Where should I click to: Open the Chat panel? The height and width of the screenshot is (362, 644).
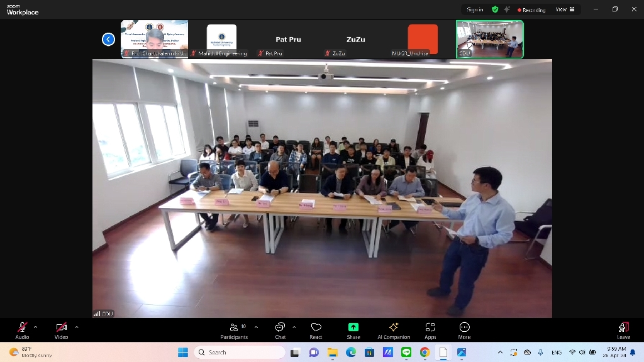[x=280, y=329]
